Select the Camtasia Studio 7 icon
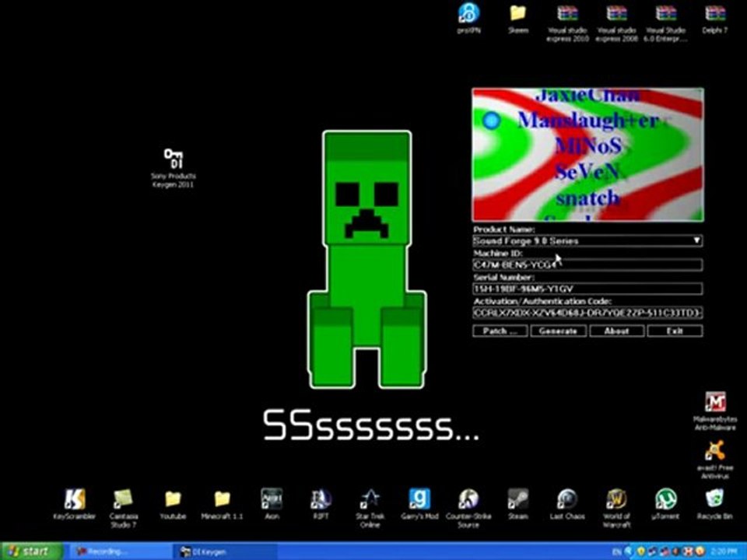Image resolution: width=747 pixels, height=560 pixels. pyautogui.click(x=124, y=508)
